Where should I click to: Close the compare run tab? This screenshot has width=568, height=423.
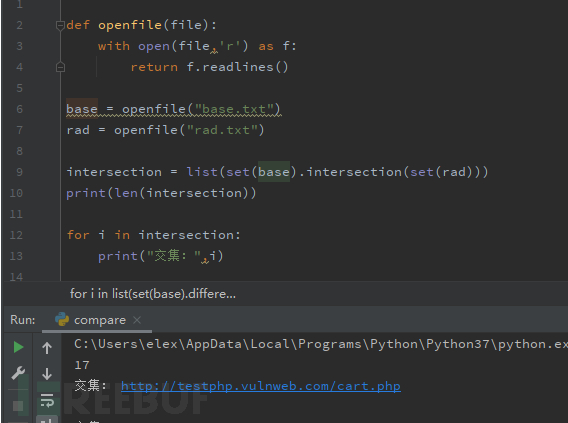click(137, 320)
